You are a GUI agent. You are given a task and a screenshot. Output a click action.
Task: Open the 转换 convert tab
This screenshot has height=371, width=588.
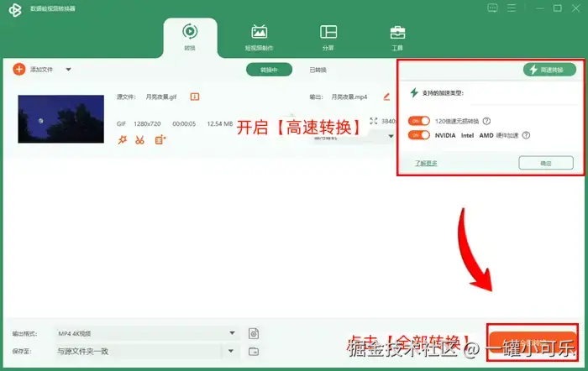190,38
